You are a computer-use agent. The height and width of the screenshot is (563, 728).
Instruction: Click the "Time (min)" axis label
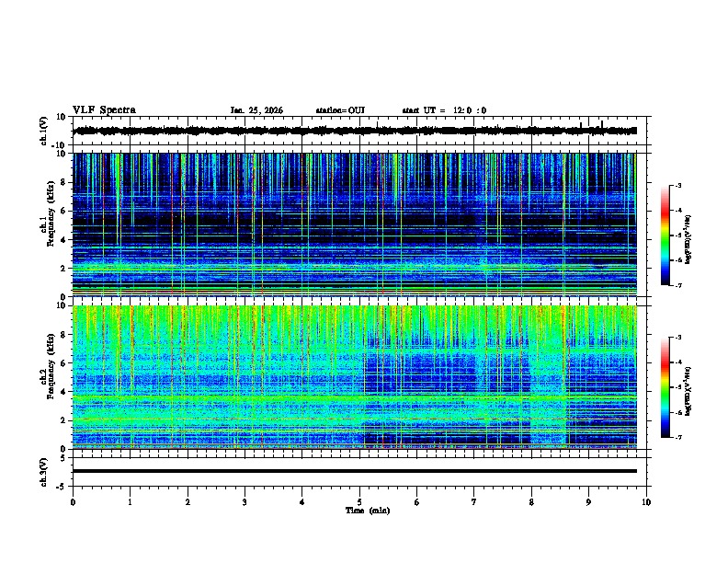click(368, 511)
